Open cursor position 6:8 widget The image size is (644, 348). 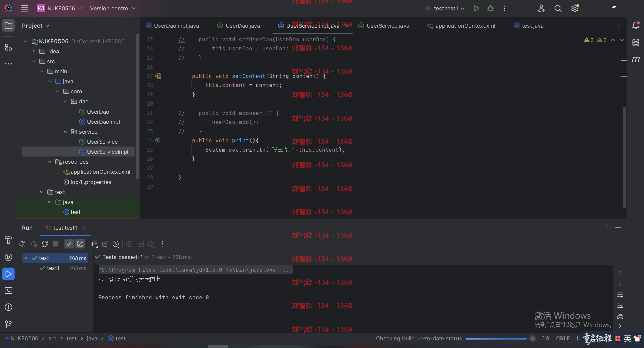pos(545,339)
